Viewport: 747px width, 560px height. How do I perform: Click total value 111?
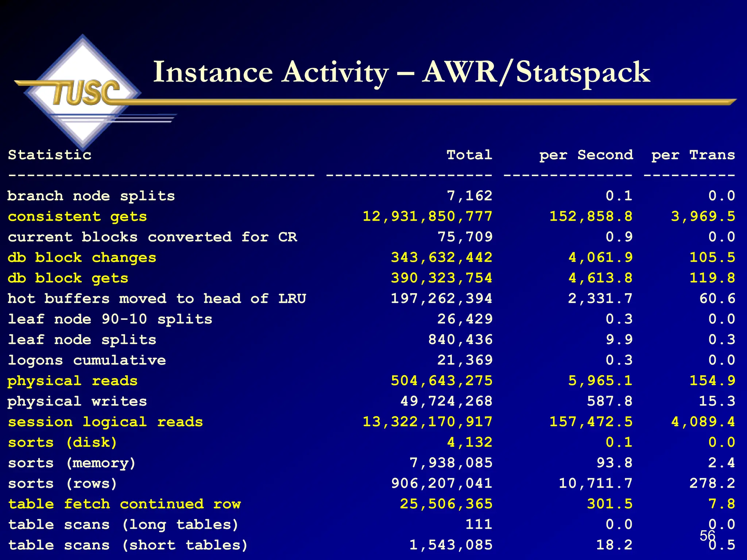coord(479,525)
